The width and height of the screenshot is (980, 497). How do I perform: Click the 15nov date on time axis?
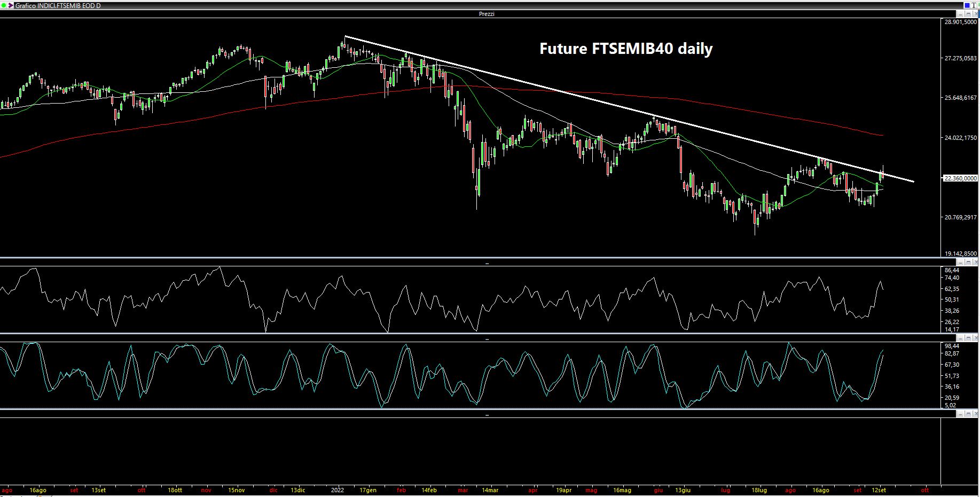pyautogui.click(x=236, y=490)
